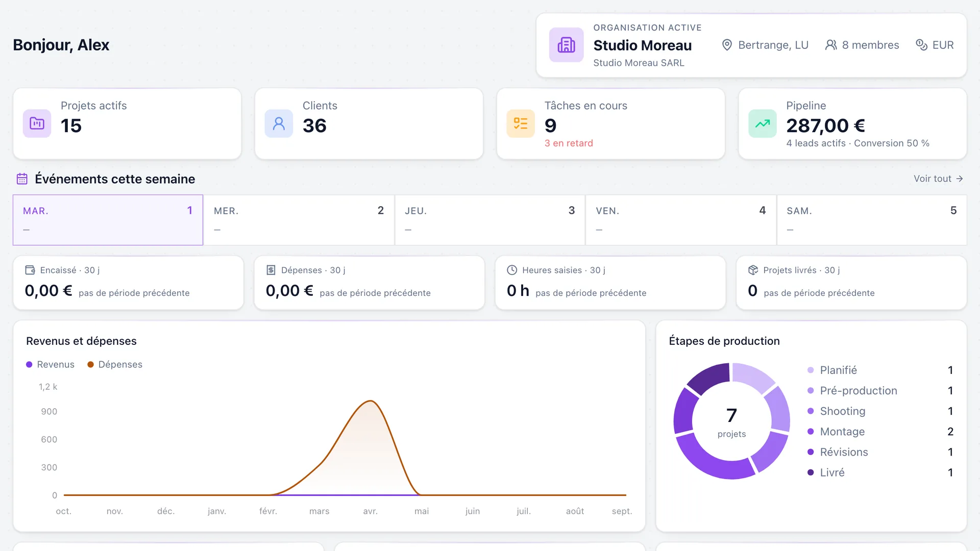Select the MAR. 1 day cell
Viewport: 980px width, 551px height.
pyautogui.click(x=108, y=220)
